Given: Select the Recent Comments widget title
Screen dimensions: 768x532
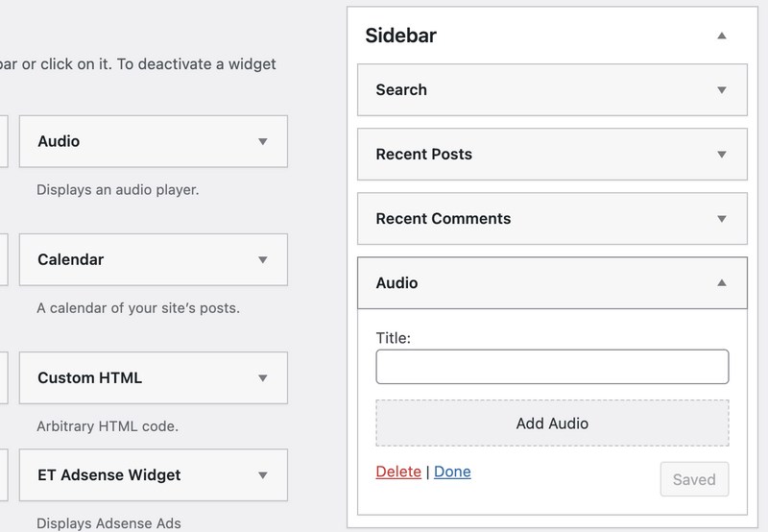Looking at the screenshot, I should [x=444, y=219].
